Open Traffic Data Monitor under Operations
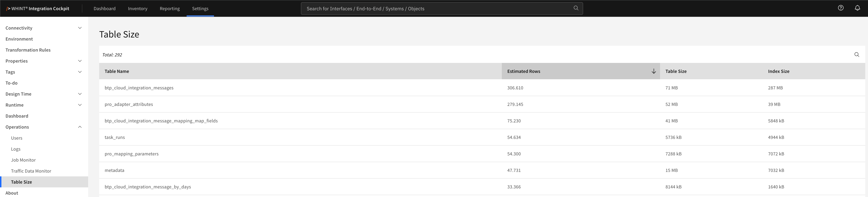This screenshot has height=197, width=868. 44,171
